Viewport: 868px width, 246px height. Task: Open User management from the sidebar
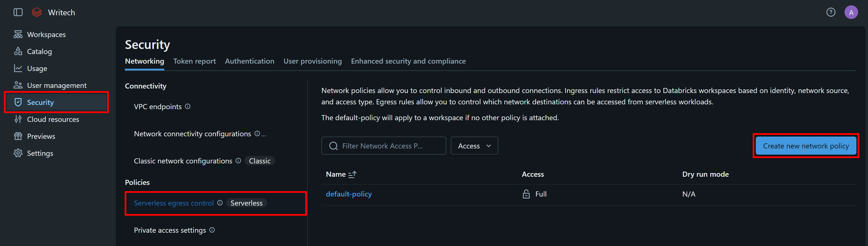click(57, 85)
